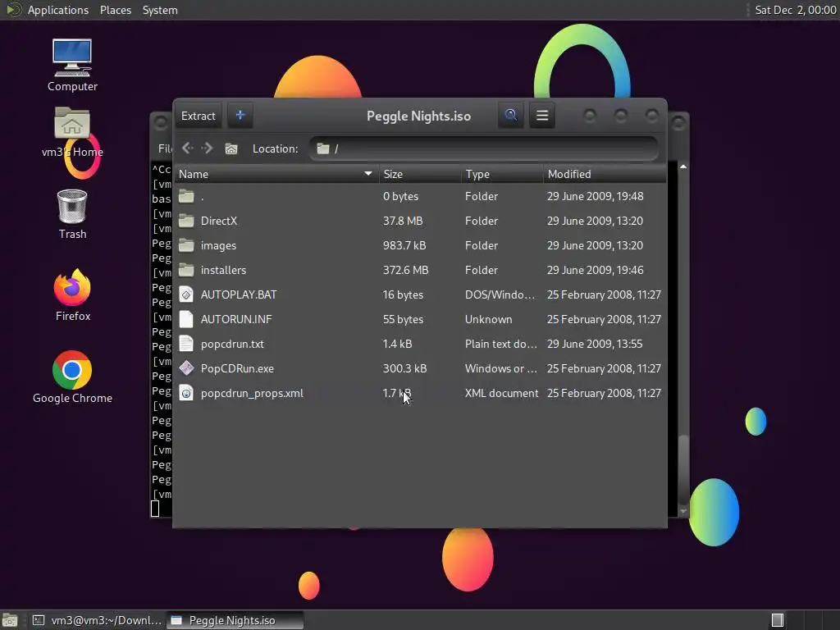Select the dot folder icon
Image resolution: width=840 pixels, height=630 pixels.
tap(186, 196)
